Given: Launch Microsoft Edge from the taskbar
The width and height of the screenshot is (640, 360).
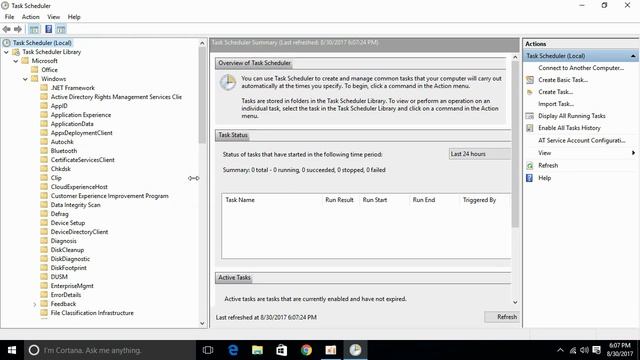Looking at the screenshot, I should pos(233,350).
